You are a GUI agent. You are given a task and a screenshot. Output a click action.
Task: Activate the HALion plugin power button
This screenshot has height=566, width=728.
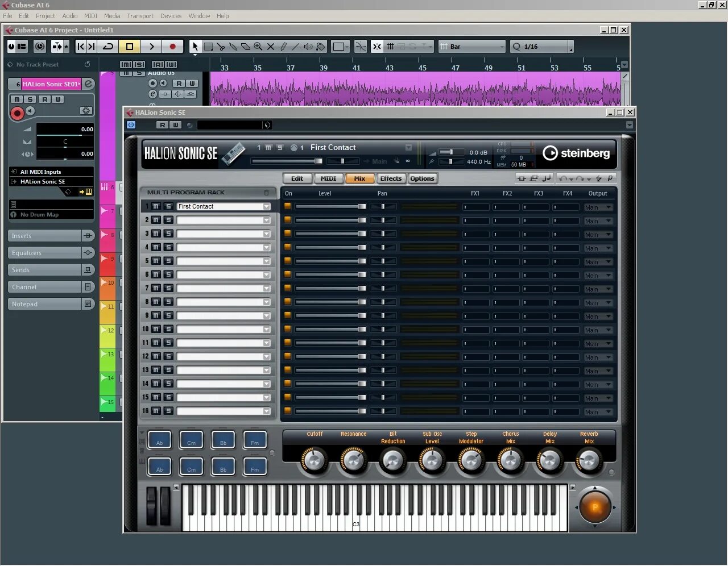tap(131, 124)
